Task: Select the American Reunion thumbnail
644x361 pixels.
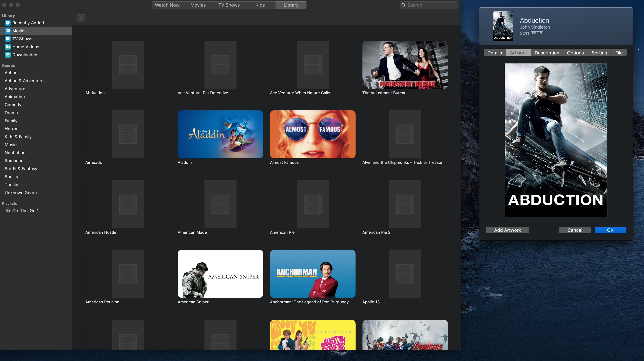Action: tap(128, 274)
